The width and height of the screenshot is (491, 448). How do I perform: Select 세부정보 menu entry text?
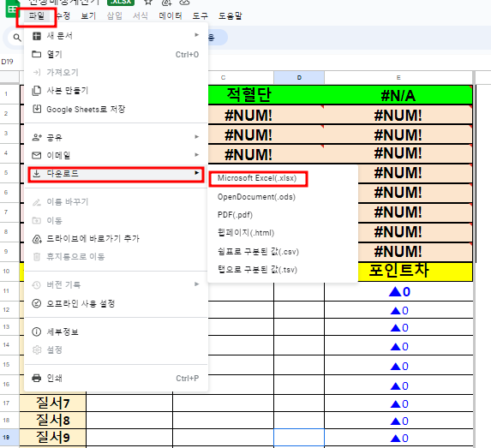(63, 332)
